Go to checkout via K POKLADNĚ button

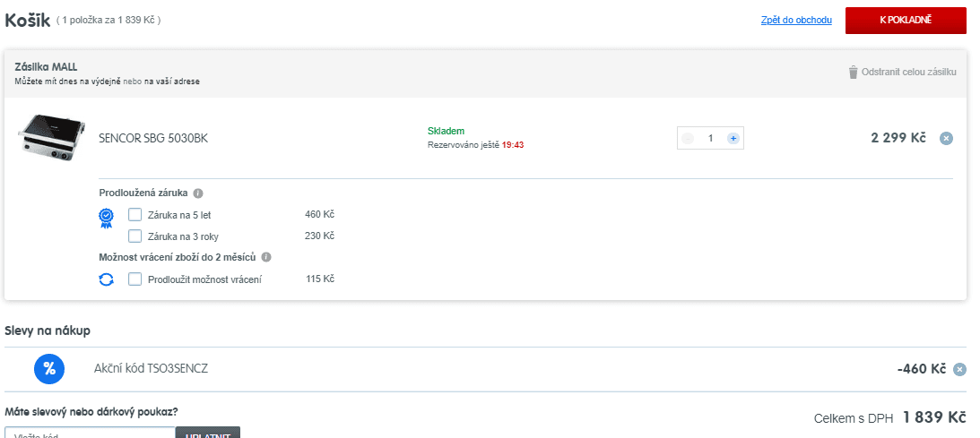(x=906, y=21)
